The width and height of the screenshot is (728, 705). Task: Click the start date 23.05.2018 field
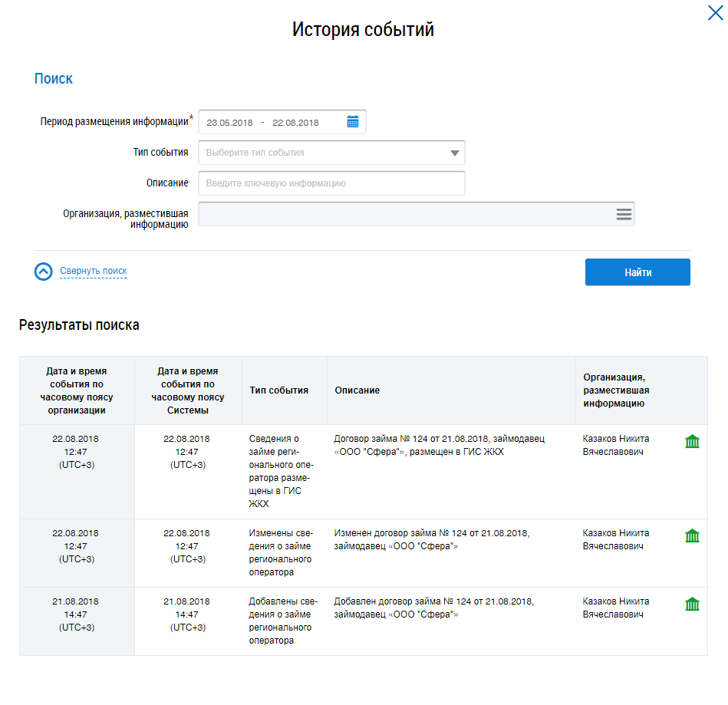[229, 123]
